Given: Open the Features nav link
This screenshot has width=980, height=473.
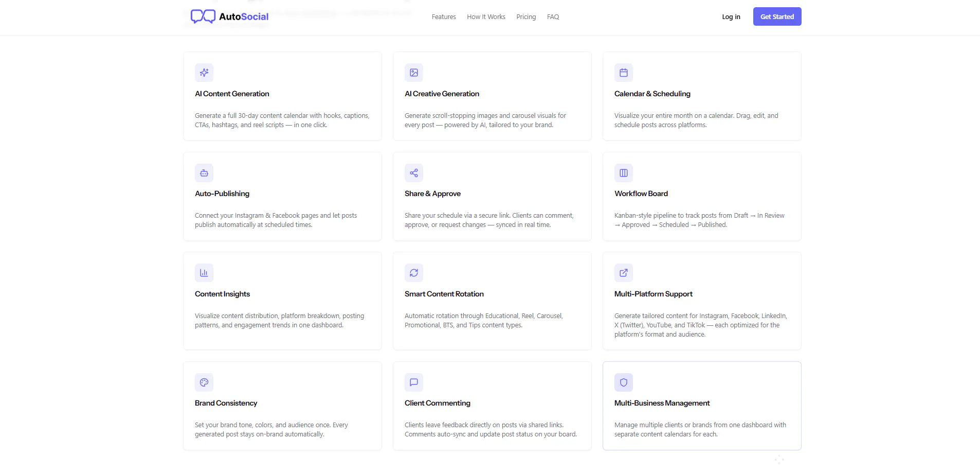Looking at the screenshot, I should (444, 17).
